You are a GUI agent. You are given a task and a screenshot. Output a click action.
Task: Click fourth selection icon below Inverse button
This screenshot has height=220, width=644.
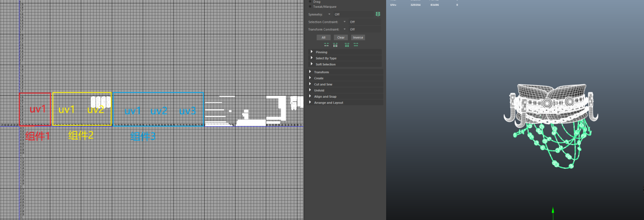tap(356, 44)
